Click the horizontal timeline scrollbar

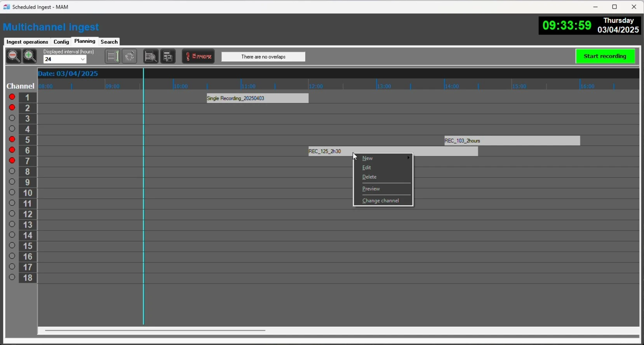155,331
